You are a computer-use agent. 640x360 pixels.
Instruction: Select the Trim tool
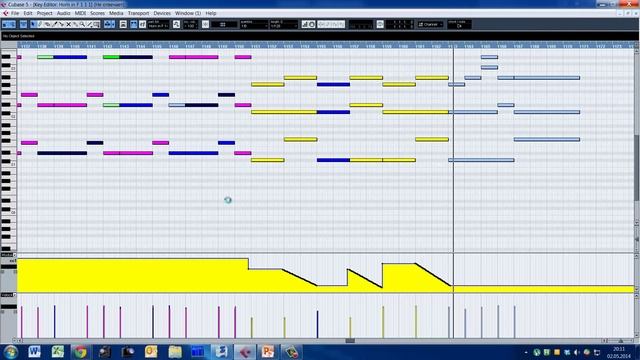click(54, 24)
